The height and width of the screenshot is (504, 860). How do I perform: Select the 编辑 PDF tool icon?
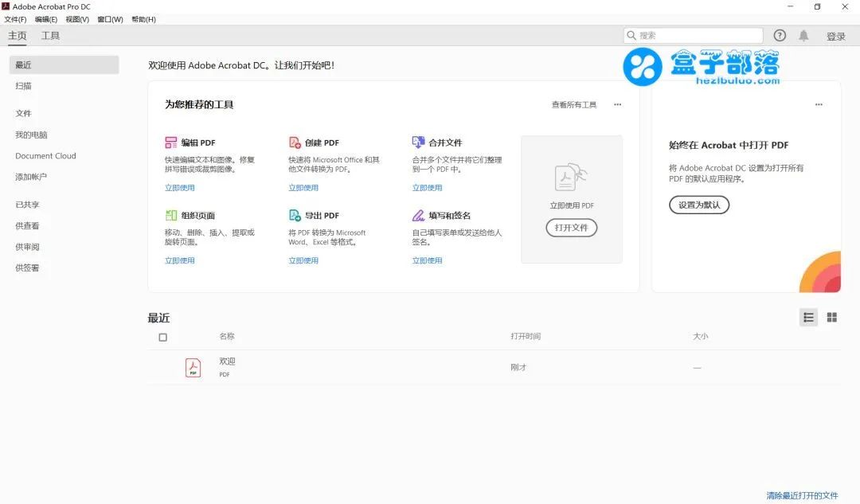[171, 143]
